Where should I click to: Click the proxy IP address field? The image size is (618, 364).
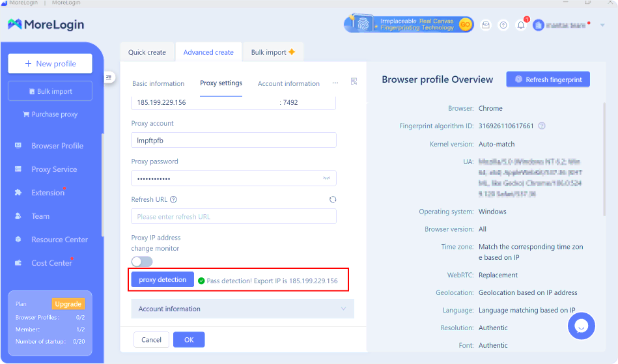point(203,102)
